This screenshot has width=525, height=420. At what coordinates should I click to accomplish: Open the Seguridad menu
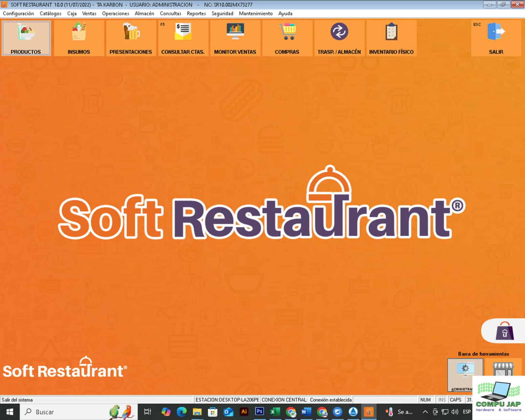click(222, 13)
